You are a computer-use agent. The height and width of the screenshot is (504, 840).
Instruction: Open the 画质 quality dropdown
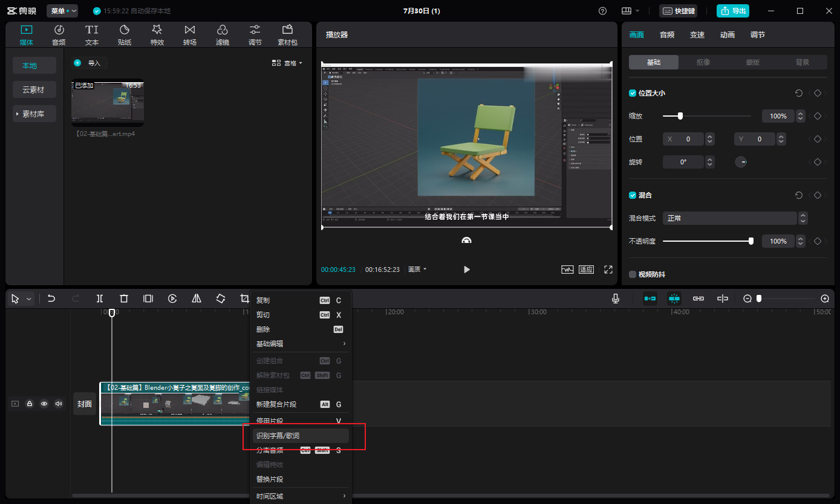pyautogui.click(x=417, y=270)
